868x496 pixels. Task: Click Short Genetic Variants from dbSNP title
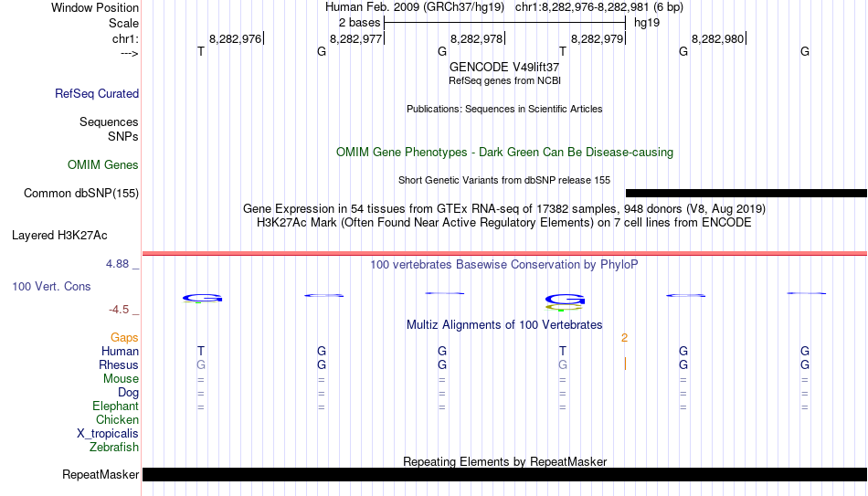504,181
